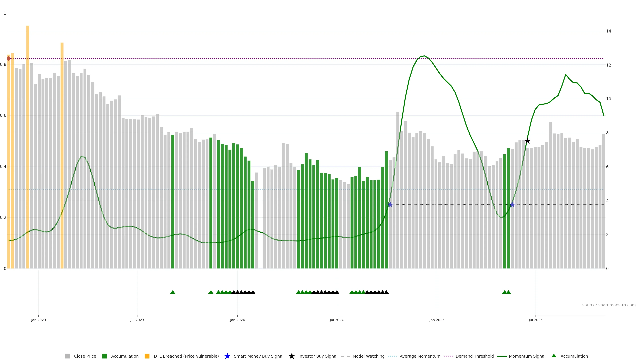This screenshot has width=644, height=362.
Task: Toggle Momentum Signal line in legend
Action: coord(527,356)
